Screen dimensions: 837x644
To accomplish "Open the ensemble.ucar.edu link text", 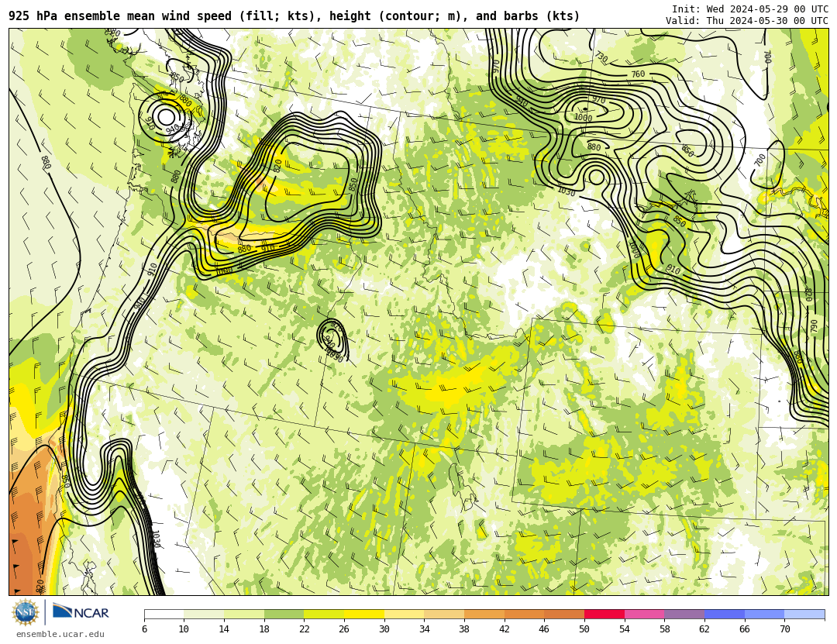I will 60,635.
